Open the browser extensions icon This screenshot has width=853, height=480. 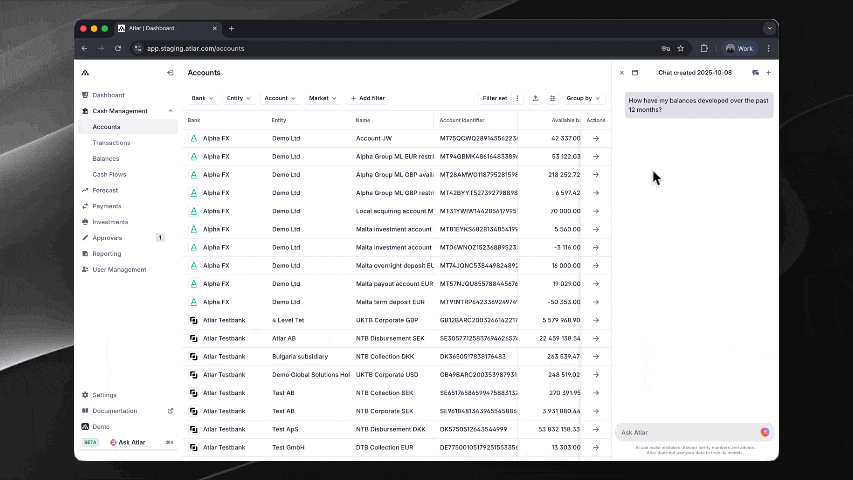[x=704, y=48]
